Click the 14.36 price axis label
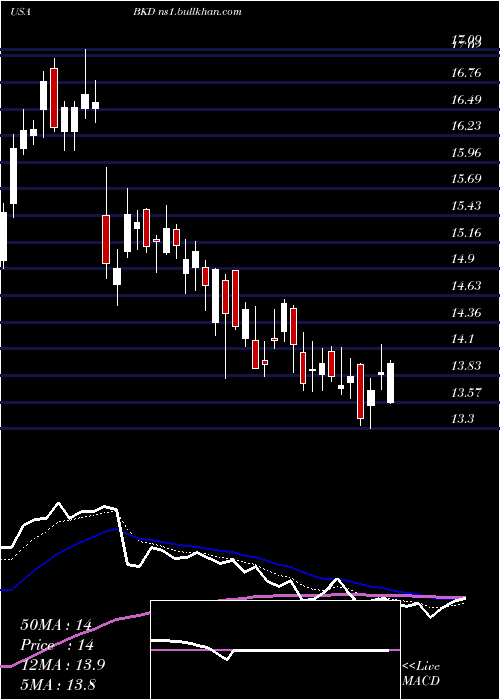Screen dimensions: 500x700 466,312
